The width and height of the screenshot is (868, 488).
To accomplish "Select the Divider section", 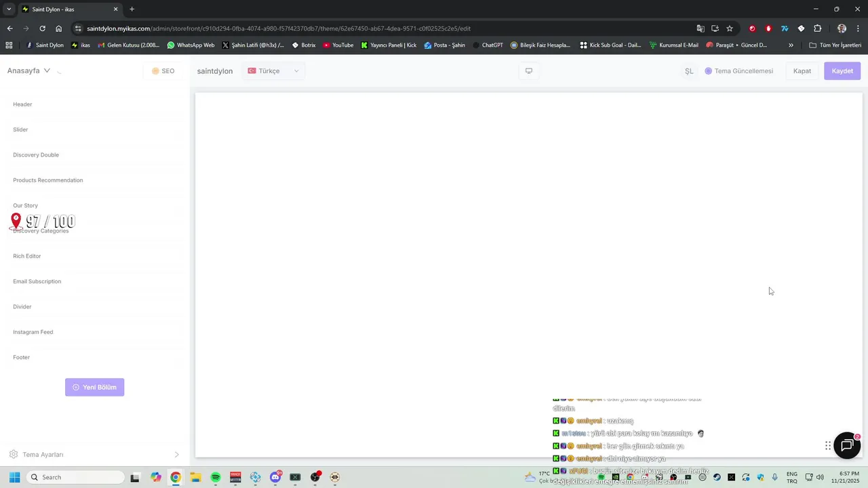I will [94, 306].
